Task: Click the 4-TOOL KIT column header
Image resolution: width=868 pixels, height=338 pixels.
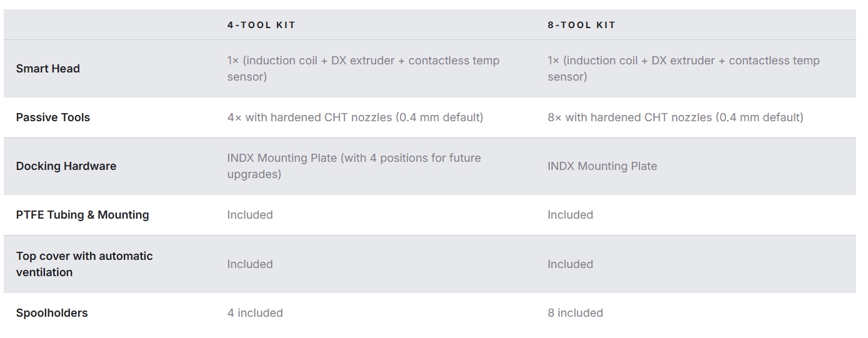Action: click(x=261, y=25)
